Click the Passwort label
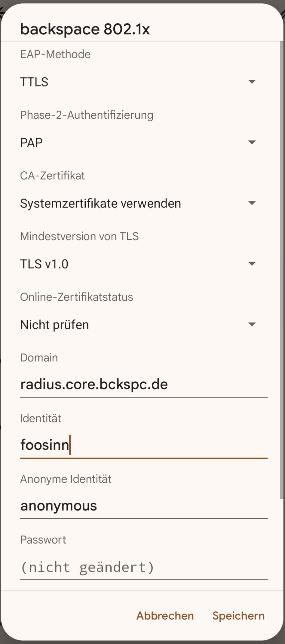Screen dimensions: 285x644 point(43,540)
